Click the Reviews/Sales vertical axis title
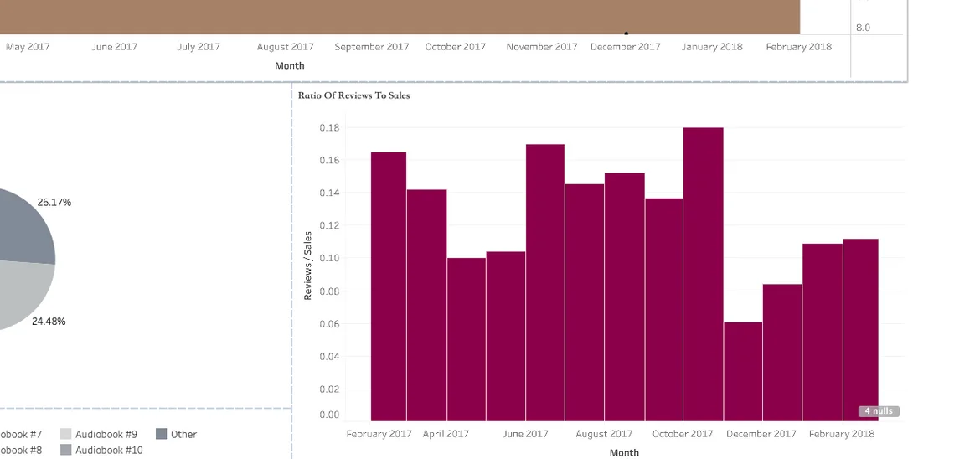The image size is (980, 459). [x=307, y=266]
